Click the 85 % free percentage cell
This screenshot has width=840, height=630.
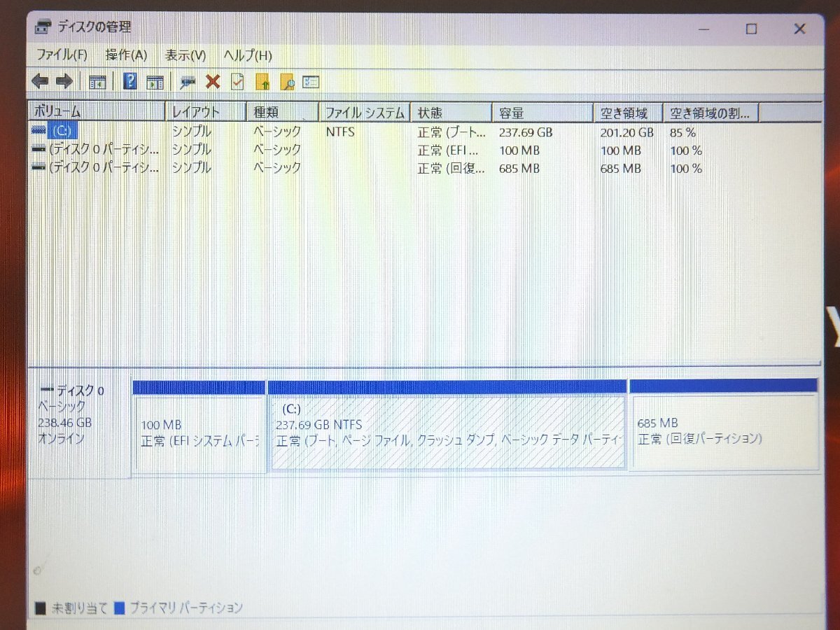683,132
